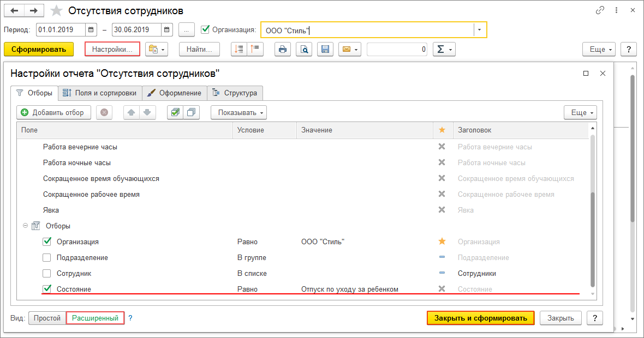Screen dimensions: 644x338
Task: Select Сокращенное рабочее время row
Action: [304, 195]
